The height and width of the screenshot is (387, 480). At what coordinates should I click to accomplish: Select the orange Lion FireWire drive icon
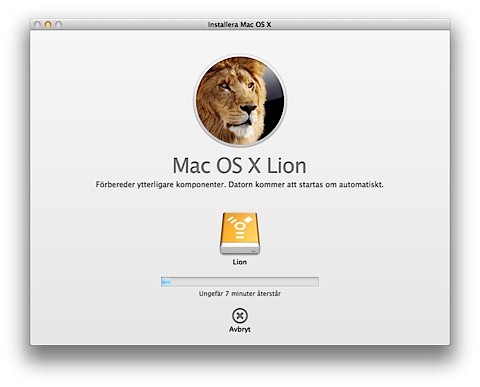pos(240,234)
